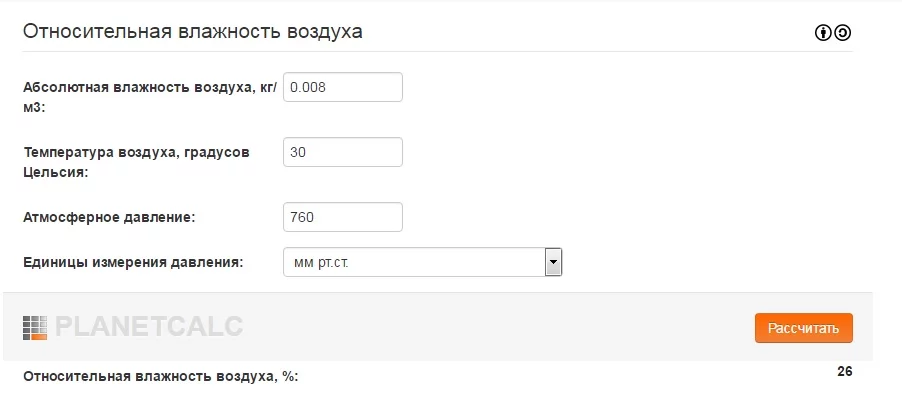
Task: Click the Creative Commons attribution person icon
Action: pos(824,32)
